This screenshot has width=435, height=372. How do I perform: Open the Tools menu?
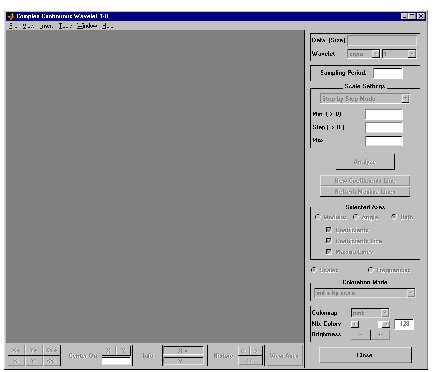pos(65,26)
